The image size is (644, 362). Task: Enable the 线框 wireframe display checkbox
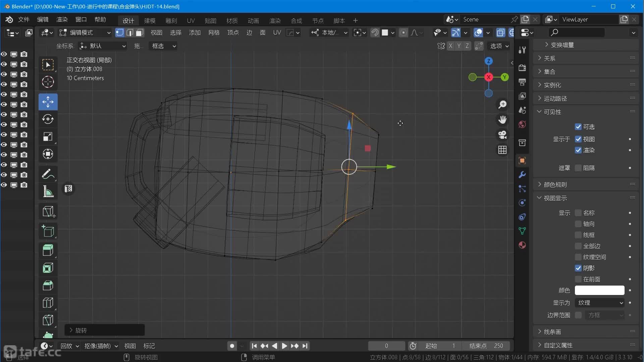(x=578, y=235)
